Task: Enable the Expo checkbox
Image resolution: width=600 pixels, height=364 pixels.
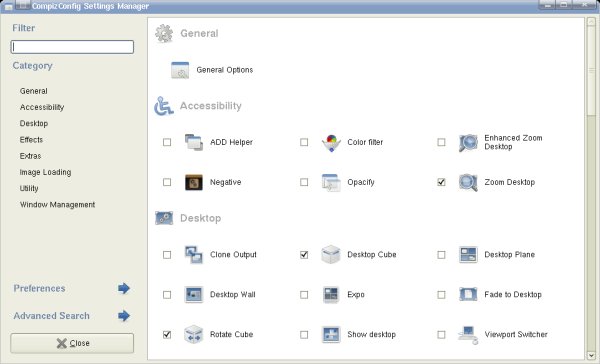Action: (x=304, y=295)
